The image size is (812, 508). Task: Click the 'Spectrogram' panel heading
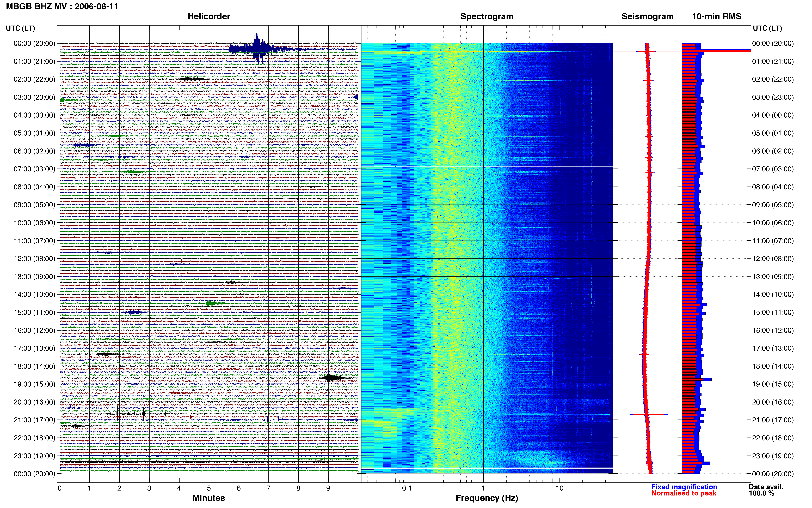487,16
